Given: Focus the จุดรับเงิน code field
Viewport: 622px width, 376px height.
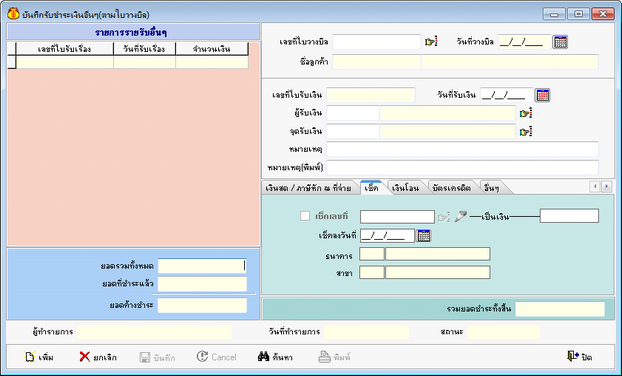Looking at the screenshot, I should point(353,131).
